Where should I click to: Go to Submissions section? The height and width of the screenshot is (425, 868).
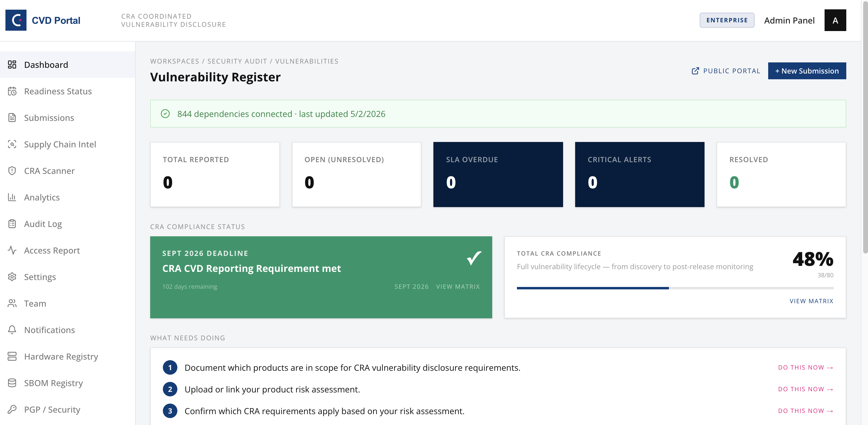[x=67, y=118]
